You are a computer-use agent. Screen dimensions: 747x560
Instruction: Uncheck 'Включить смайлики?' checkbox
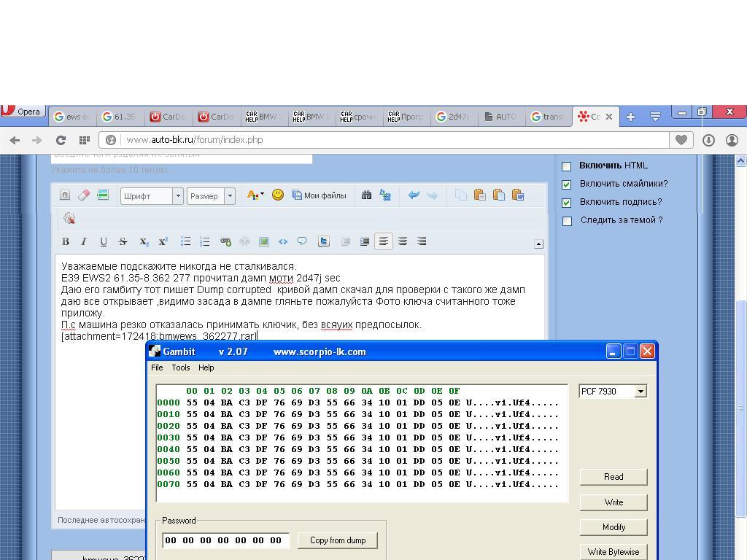(x=567, y=184)
